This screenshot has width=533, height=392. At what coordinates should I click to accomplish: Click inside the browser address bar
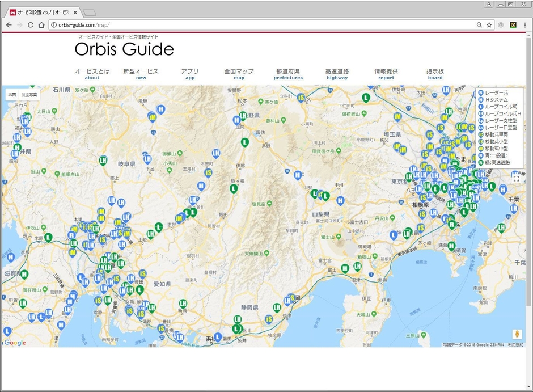click(x=170, y=25)
